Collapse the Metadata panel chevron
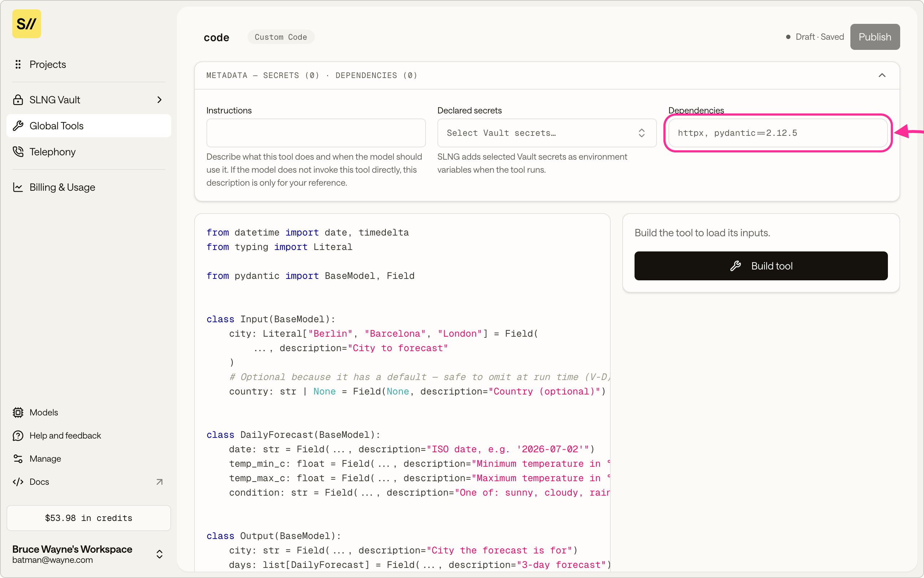The height and width of the screenshot is (578, 924). point(882,75)
